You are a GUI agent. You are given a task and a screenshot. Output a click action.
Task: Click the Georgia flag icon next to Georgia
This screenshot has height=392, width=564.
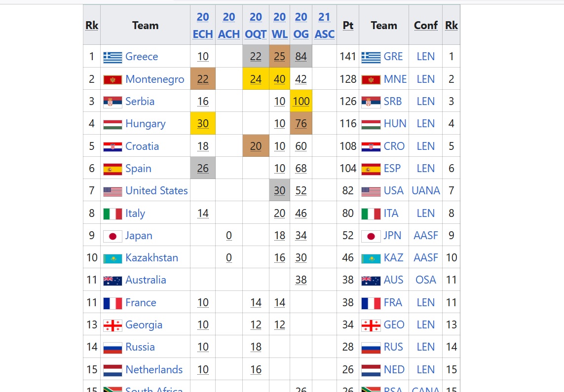(x=113, y=325)
